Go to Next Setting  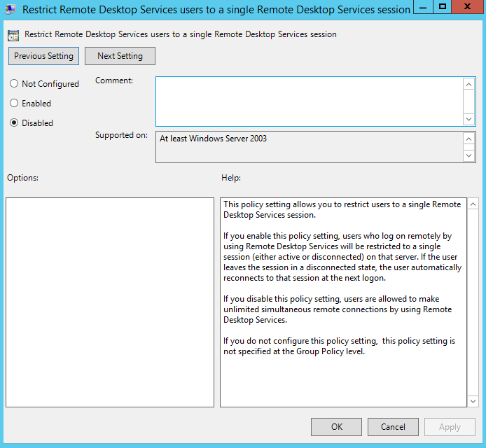[120, 56]
